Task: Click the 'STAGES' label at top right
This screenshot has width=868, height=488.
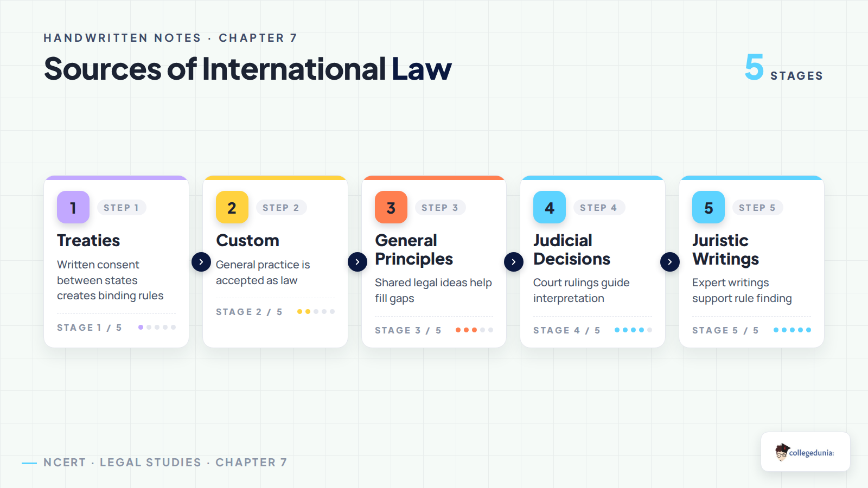Action: coord(796,76)
